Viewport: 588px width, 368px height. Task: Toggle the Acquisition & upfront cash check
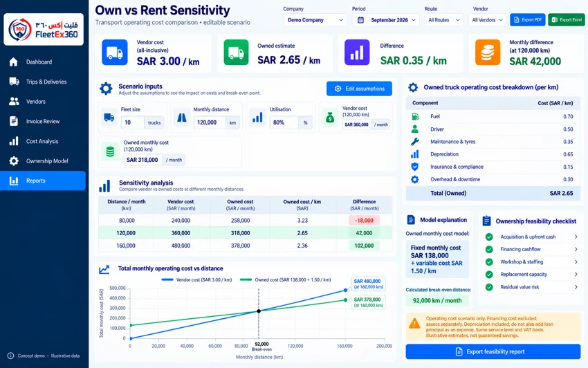coord(489,237)
